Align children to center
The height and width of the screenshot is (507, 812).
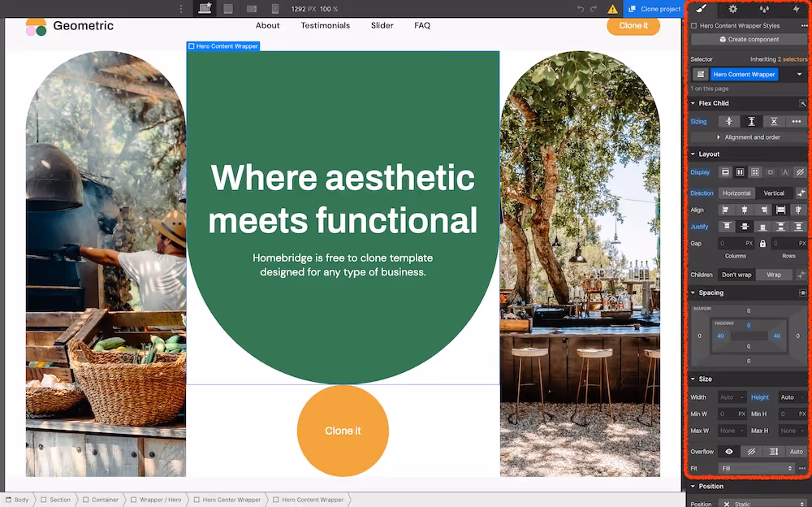(x=744, y=210)
